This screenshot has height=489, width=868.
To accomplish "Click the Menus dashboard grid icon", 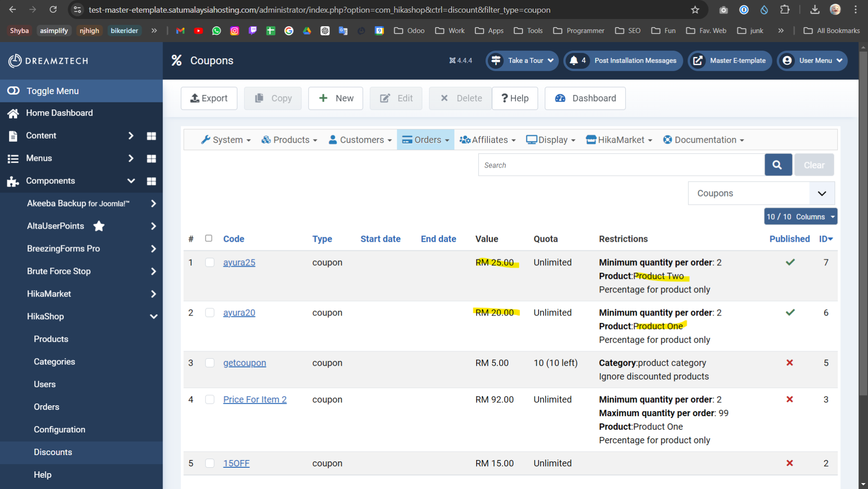I will pyautogui.click(x=151, y=158).
